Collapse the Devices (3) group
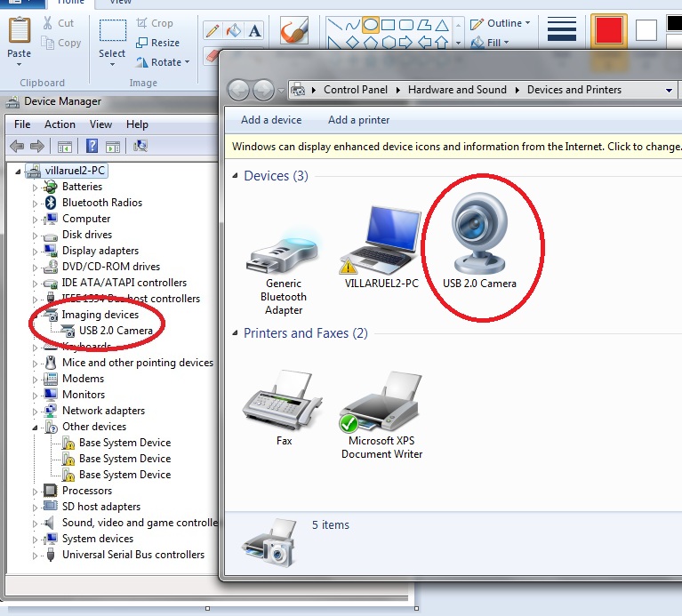 (235, 176)
